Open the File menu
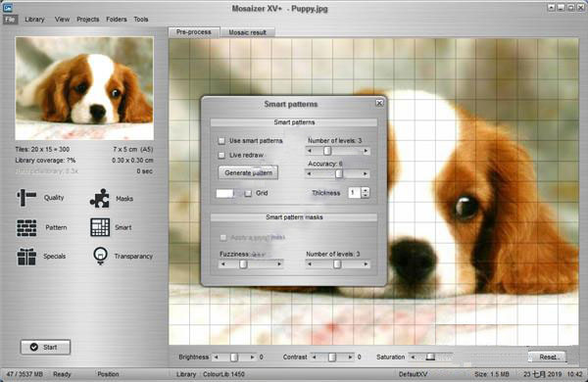Screen dimensions: 588x382 tap(10, 20)
